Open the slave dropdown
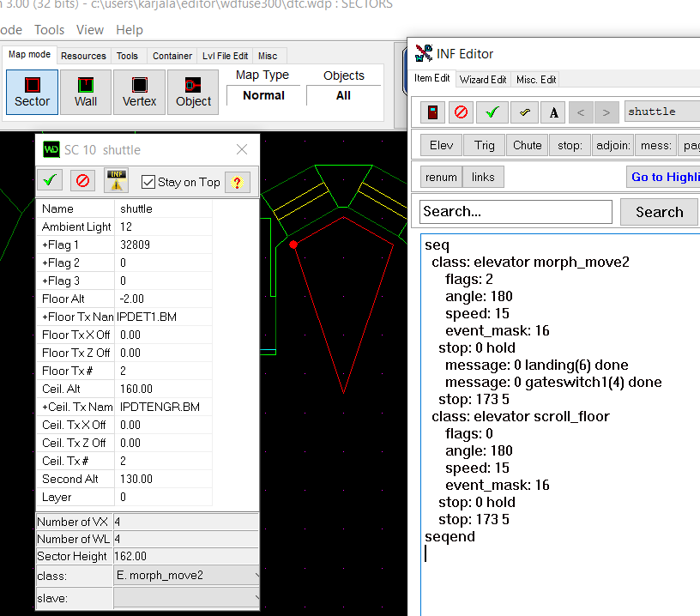700x616 pixels. coord(187,598)
